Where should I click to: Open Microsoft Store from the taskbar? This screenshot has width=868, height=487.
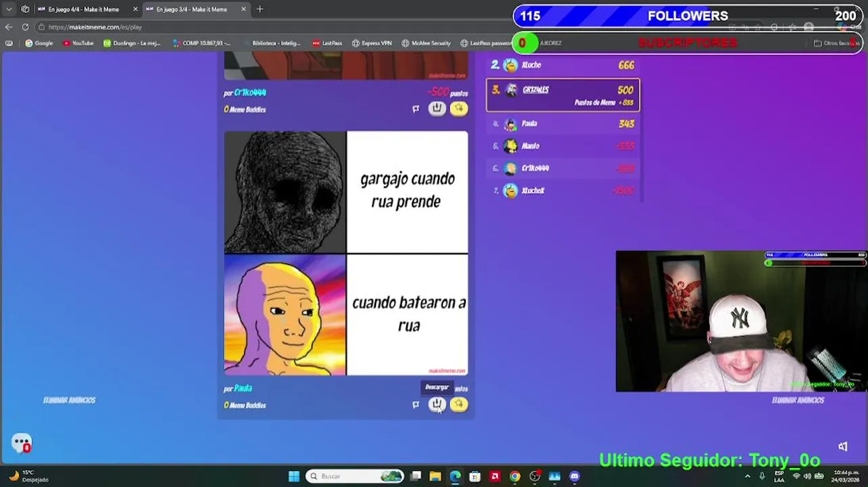pyautogui.click(x=475, y=476)
